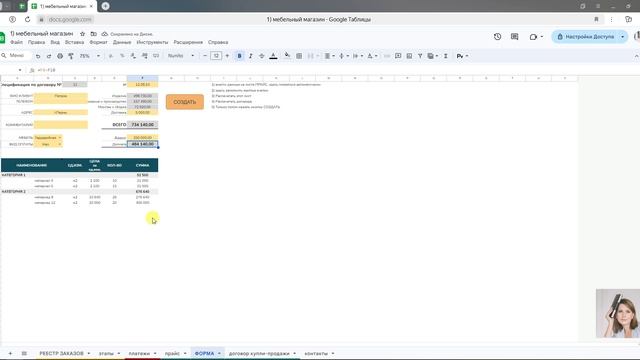640x360 pixels.
Task: Collapse the toolbar with the chevron
Action: tap(636, 56)
